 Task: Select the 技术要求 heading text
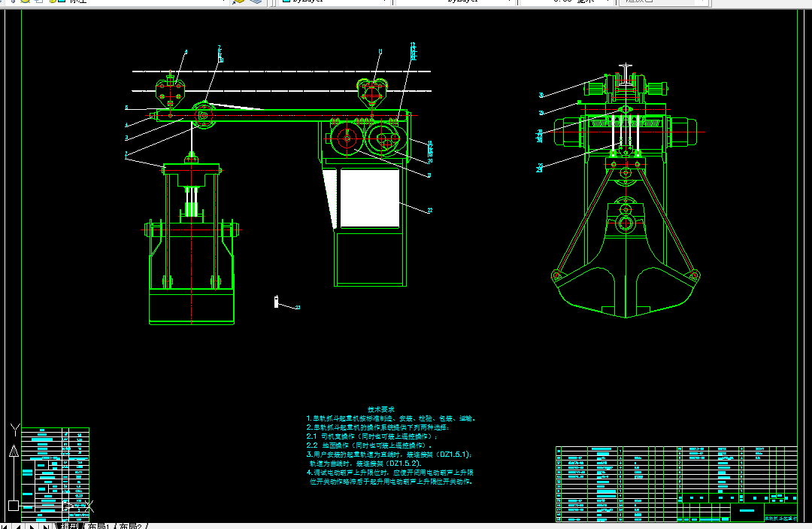pos(381,409)
